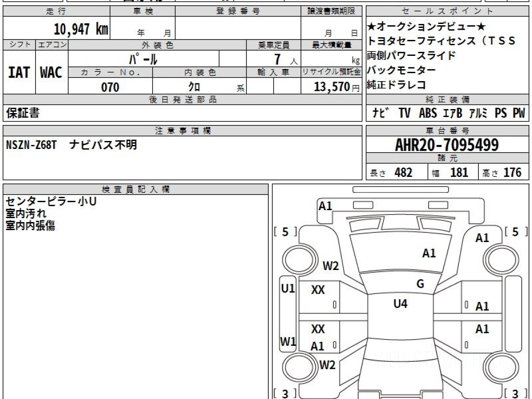Image resolution: width=532 pixels, height=399 pixels.
Task: Select the 最大積載量 header
Action: (x=331, y=45)
